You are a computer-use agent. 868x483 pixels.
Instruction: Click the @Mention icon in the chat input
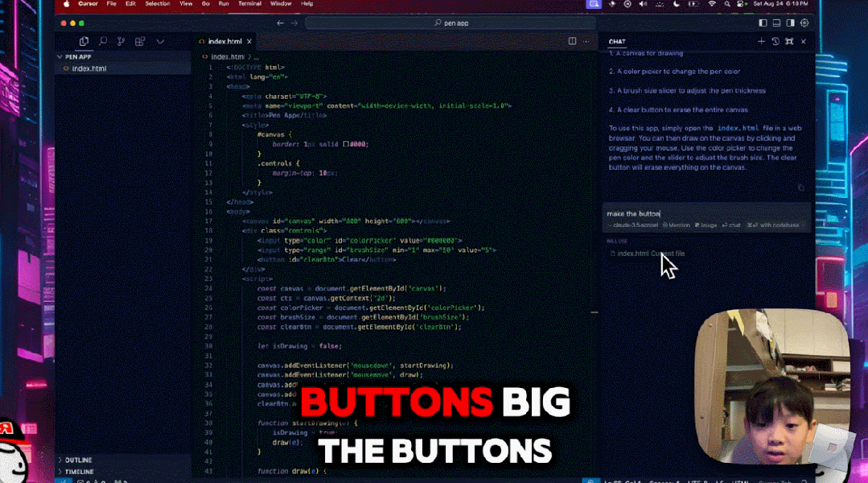tap(677, 225)
